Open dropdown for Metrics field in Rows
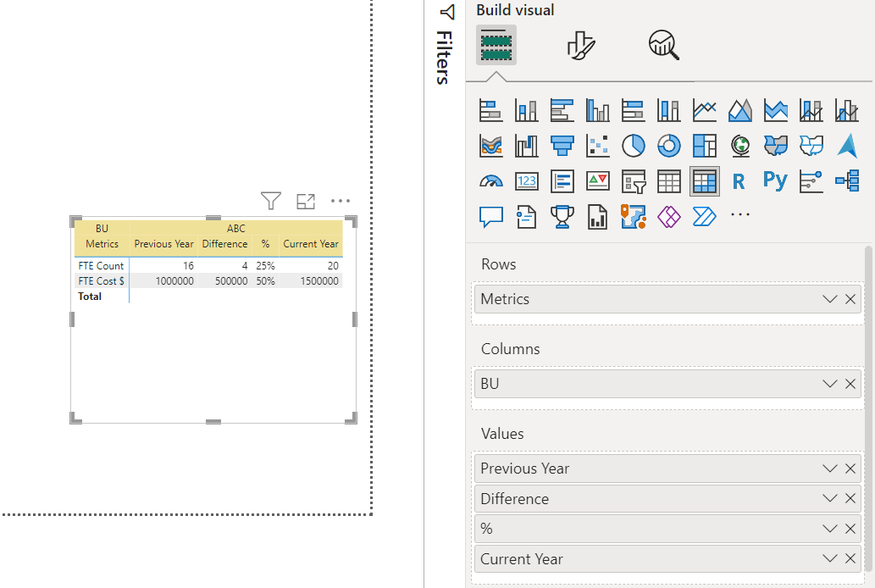 pyautogui.click(x=830, y=299)
